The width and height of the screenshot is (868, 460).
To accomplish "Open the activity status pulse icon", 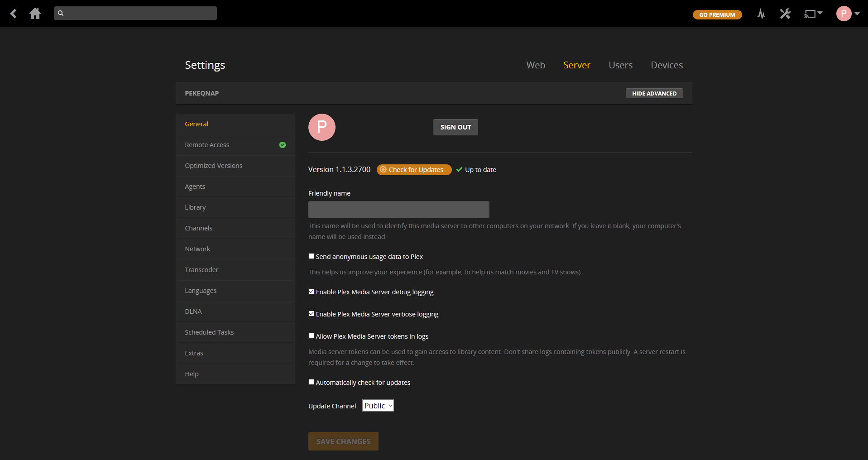I will tap(761, 14).
